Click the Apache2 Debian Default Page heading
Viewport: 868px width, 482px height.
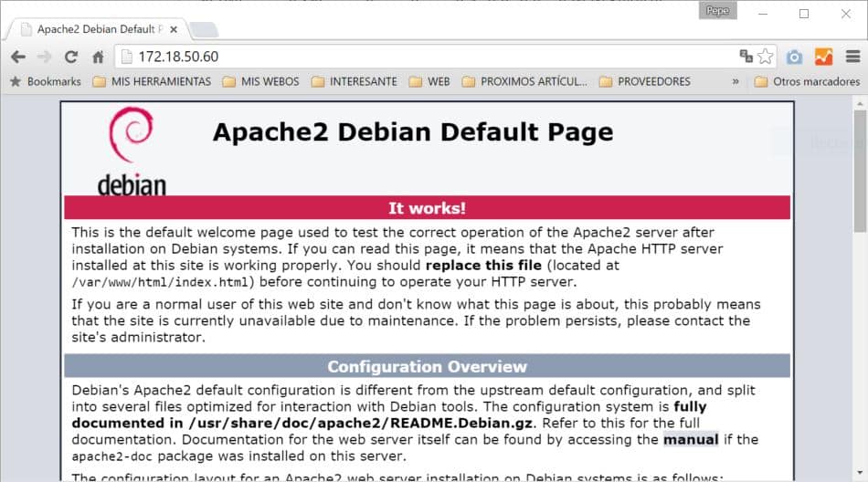click(413, 132)
